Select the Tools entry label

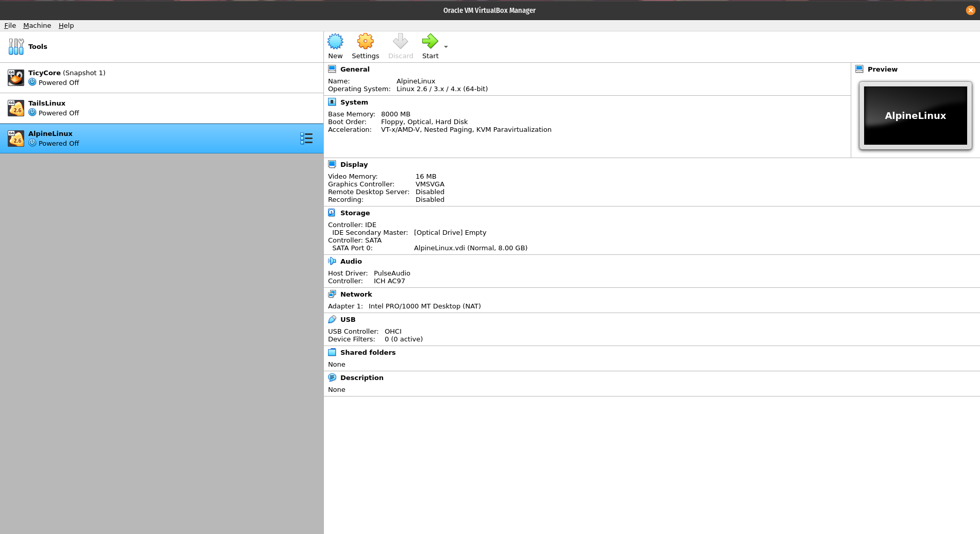click(x=38, y=46)
